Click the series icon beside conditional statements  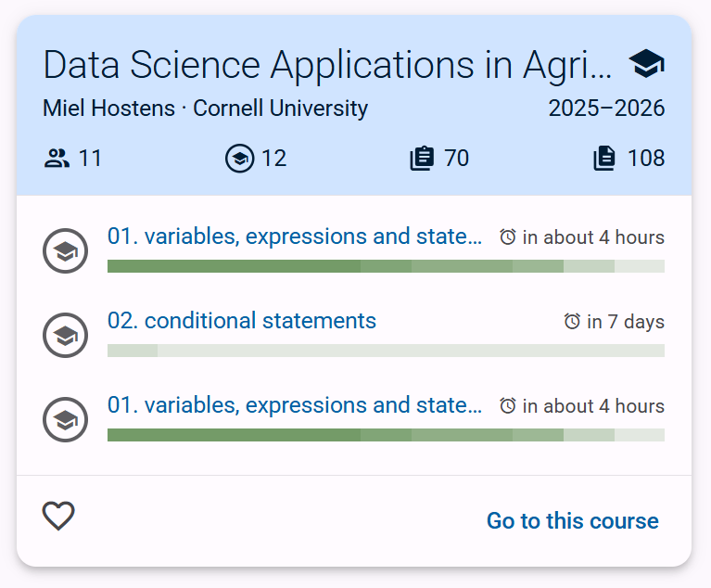[65, 336]
